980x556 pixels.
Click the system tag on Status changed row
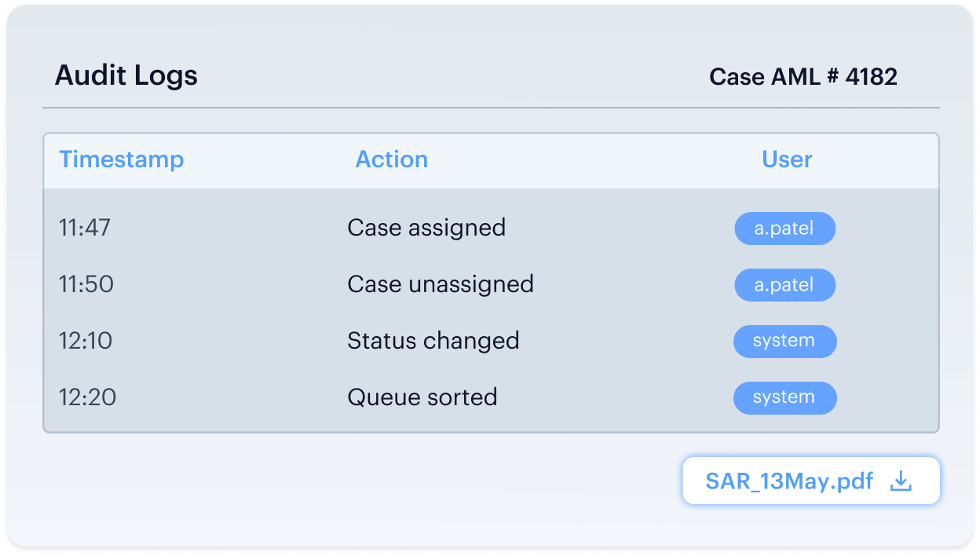click(x=784, y=342)
